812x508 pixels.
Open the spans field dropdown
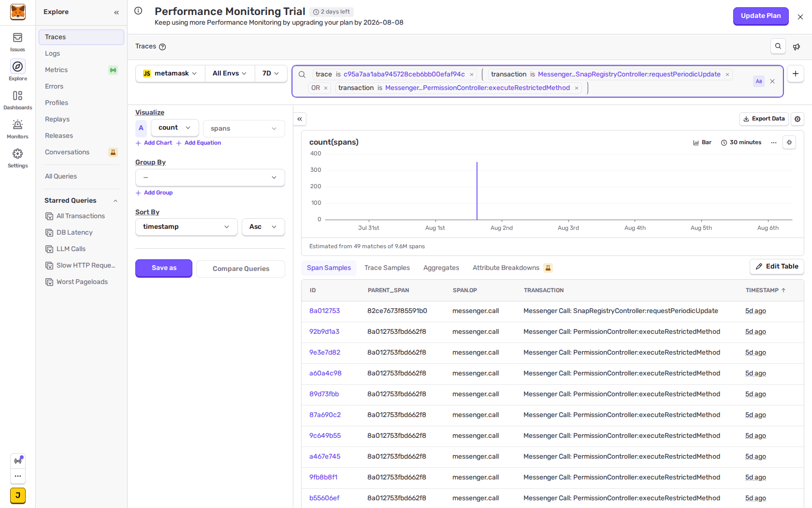[x=244, y=129]
